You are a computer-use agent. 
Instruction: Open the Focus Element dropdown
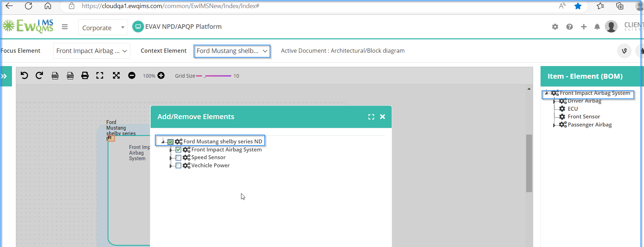point(91,51)
